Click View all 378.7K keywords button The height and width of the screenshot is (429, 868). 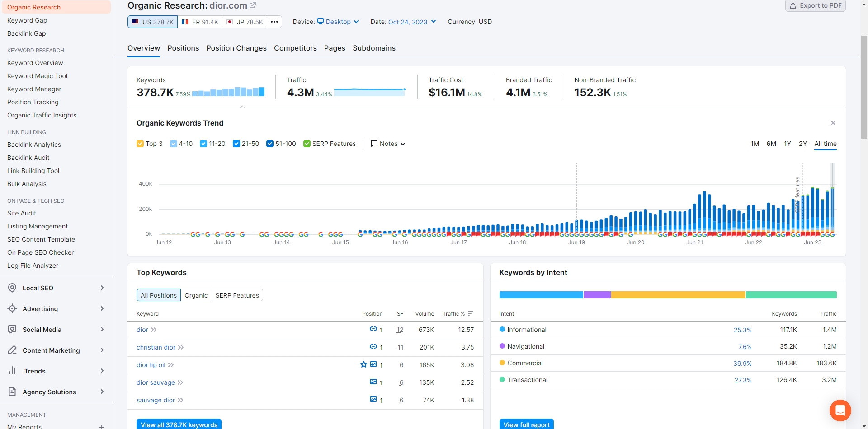pyautogui.click(x=179, y=424)
